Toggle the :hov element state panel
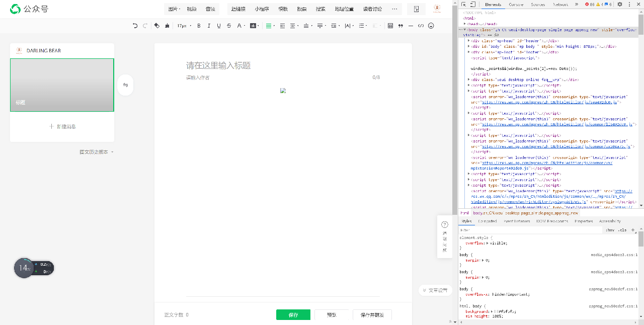 610,230
